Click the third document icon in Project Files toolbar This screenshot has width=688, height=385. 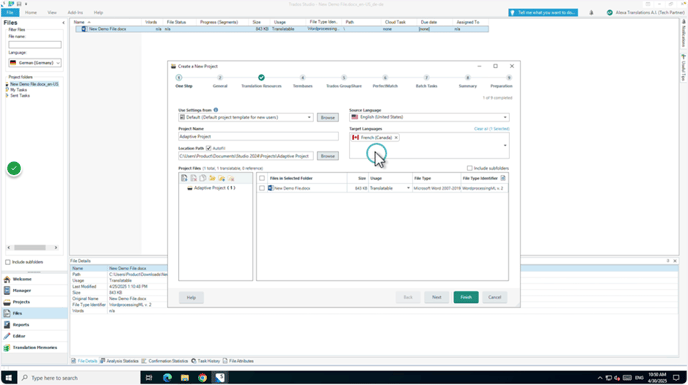click(x=203, y=178)
